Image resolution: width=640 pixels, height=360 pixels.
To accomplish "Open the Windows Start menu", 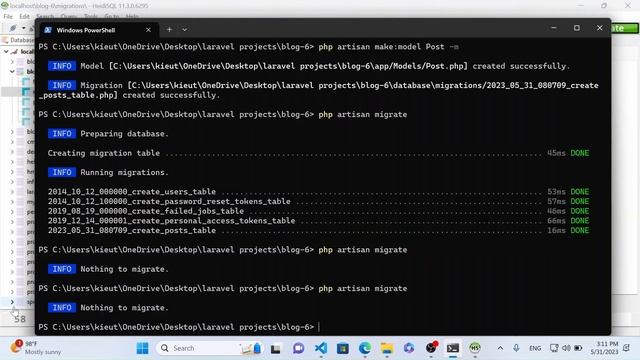I will point(142,348).
